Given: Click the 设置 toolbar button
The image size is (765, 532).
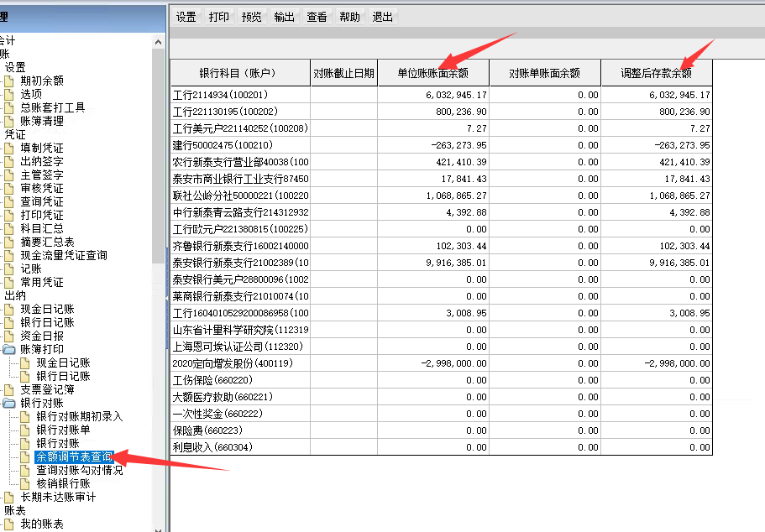Looking at the screenshot, I should pos(186,17).
